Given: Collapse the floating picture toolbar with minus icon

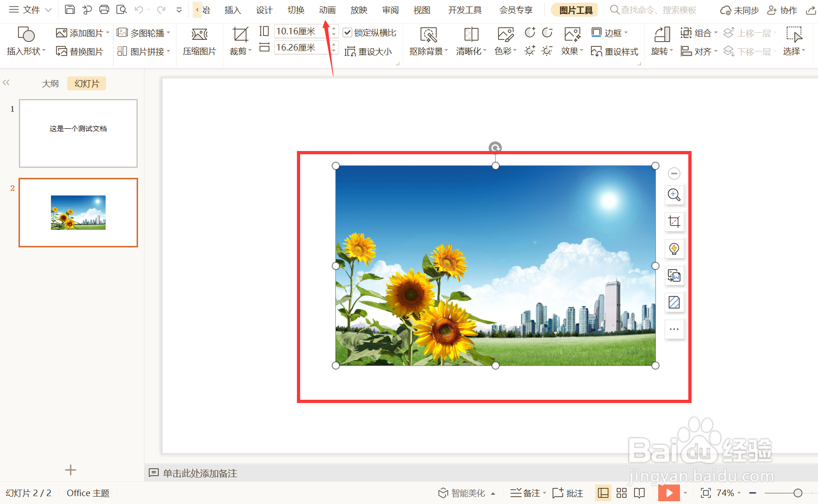Looking at the screenshot, I should click(674, 173).
